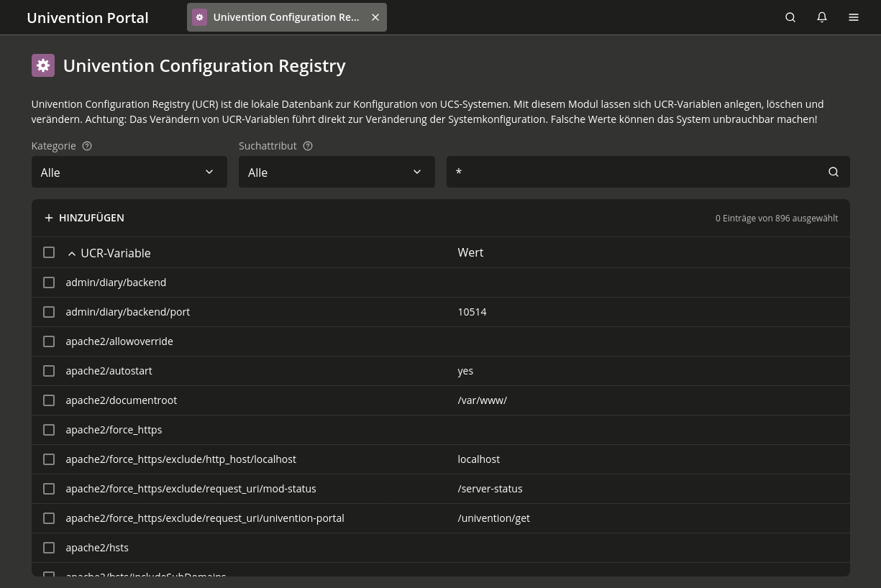This screenshot has height=588, width=881.
Task: Click the purple module gear icon beside heading
Action: tap(43, 65)
